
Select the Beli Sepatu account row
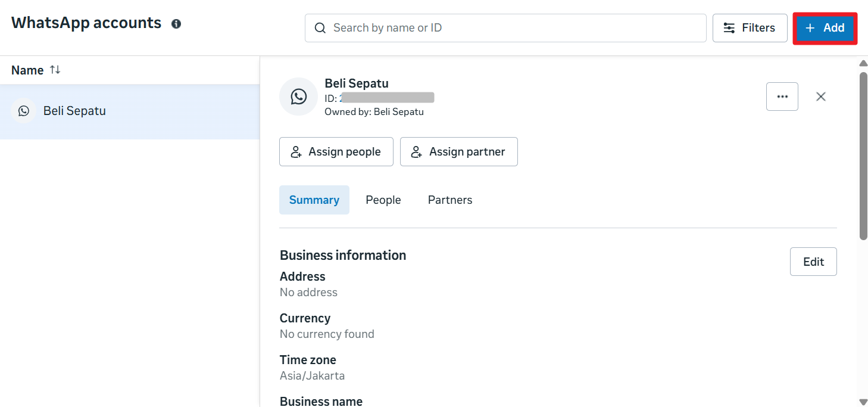point(129,111)
